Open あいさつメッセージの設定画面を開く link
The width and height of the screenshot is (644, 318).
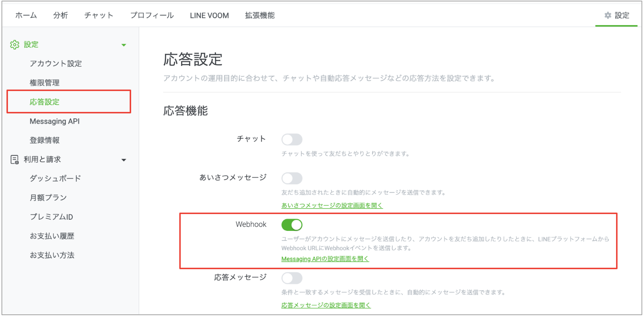tap(332, 205)
